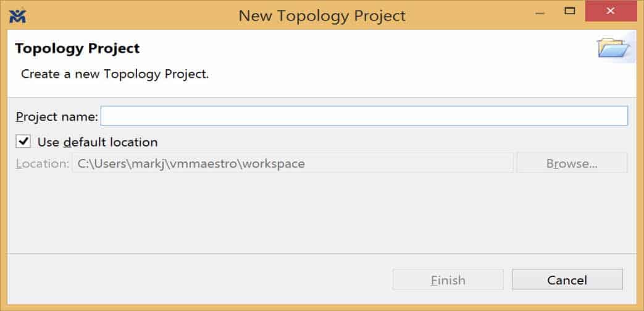Cancel the new topology project wizard
Image resolution: width=644 pixels, height=311 pixels.
pos(567,280)
